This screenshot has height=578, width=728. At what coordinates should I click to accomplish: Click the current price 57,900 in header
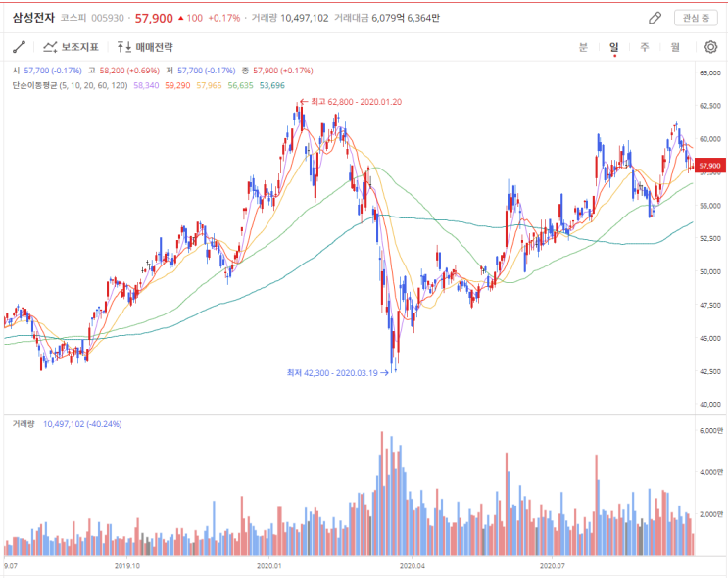[154, 18]
